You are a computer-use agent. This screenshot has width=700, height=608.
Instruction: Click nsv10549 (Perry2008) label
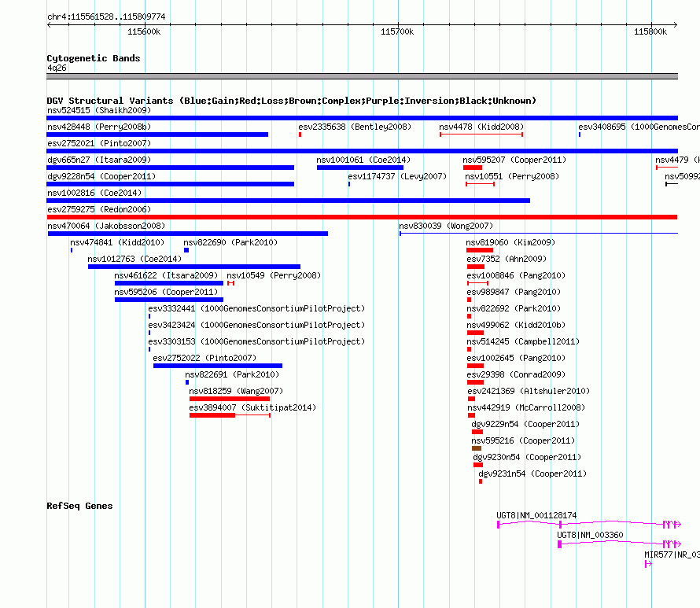[x=274, y=275]
